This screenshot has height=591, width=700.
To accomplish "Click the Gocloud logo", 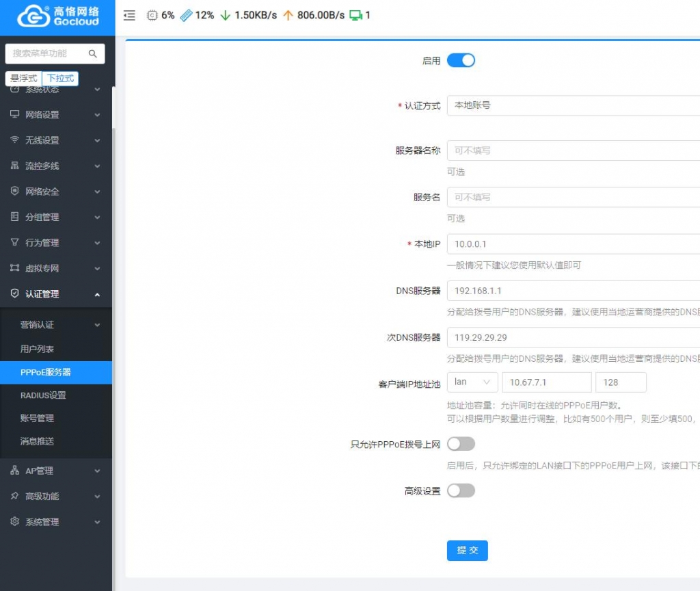I will coord(57,17).
